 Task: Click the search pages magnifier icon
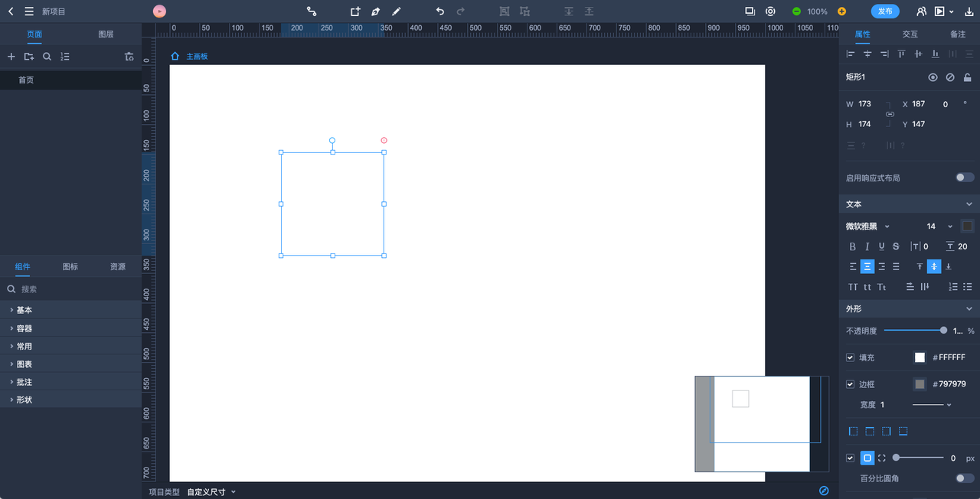(x=47, y=57)
